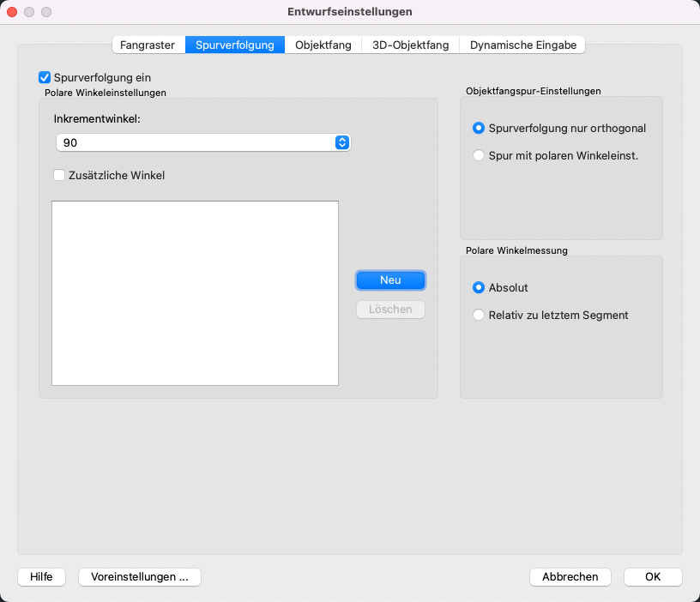Select Spurverfolgung nur orthogonal option

(478, 128)
